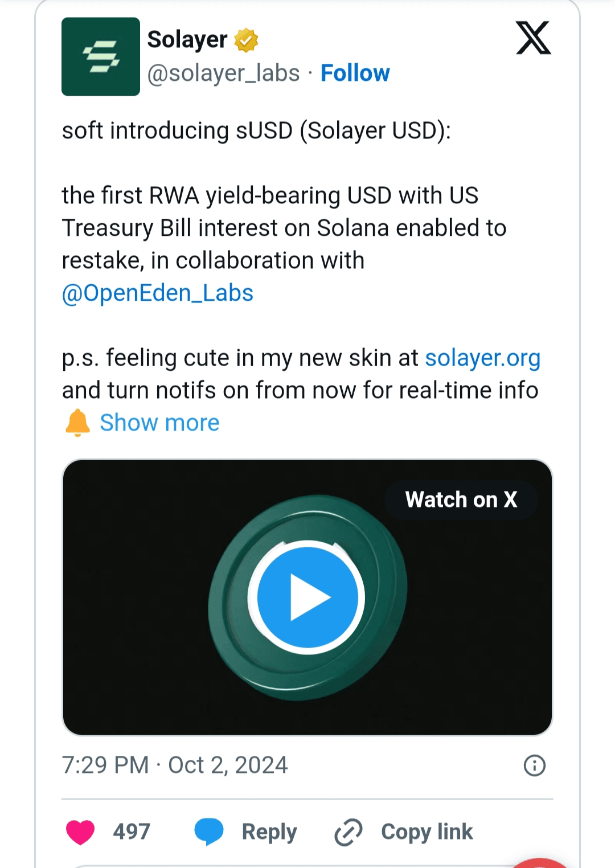Visit the solayer.org link
The image size is (615, 868).
pyautogui.click(x=482, y=358)
